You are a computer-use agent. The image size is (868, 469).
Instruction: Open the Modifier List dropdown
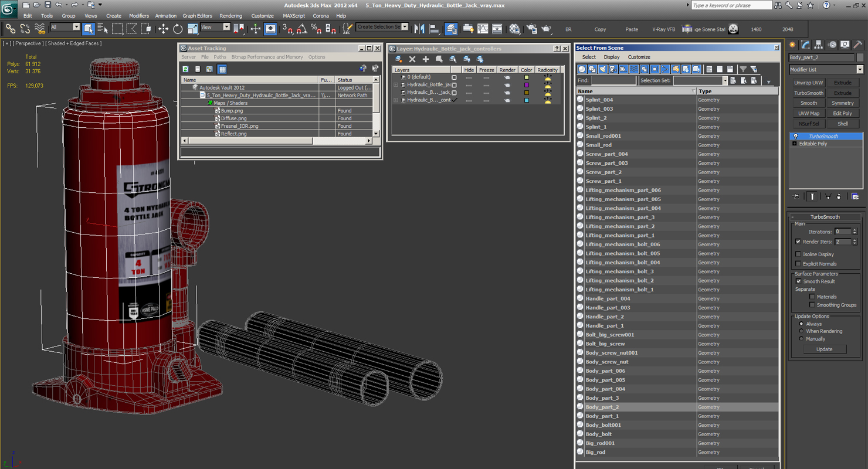tap(826, 69)
